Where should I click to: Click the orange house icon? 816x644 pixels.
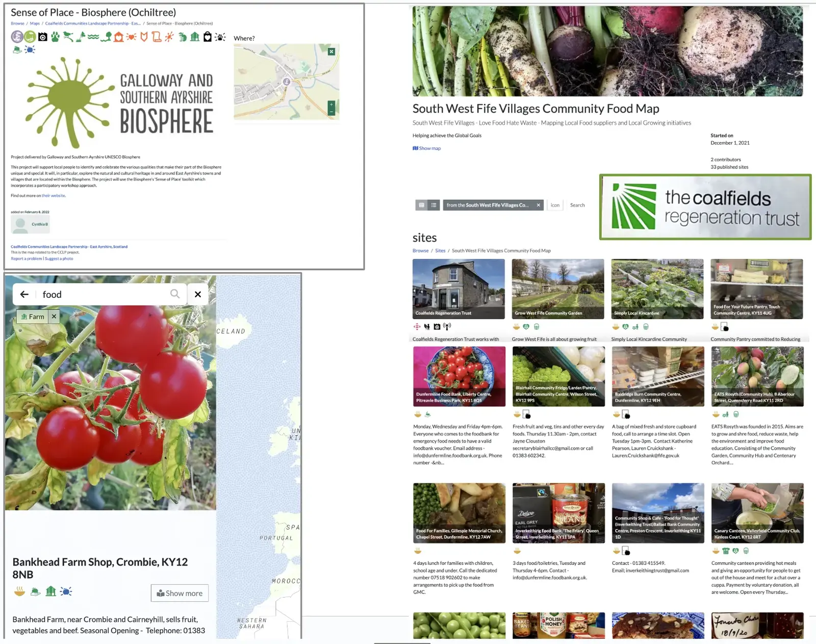[119, 37]
